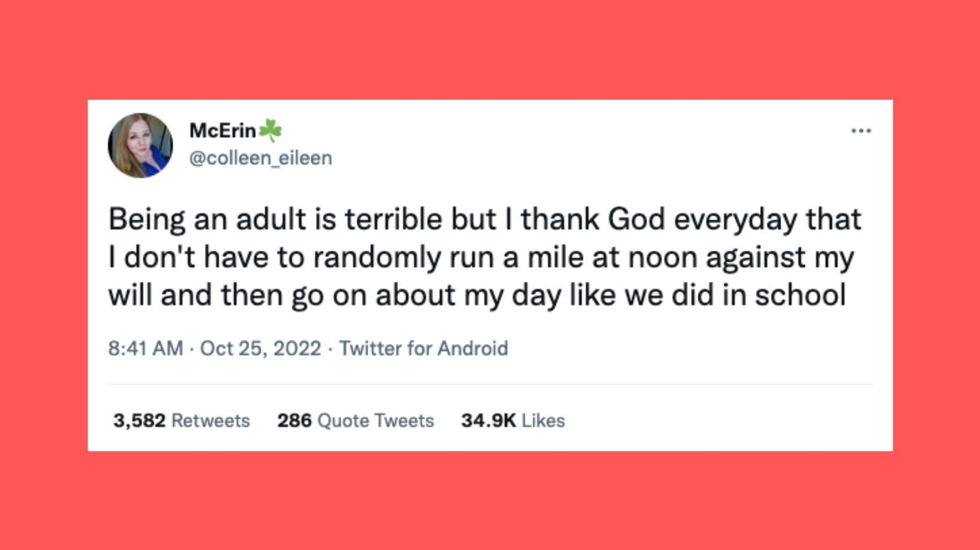
Task: Click the Oct 25, 2022 date
Action: pyautogui.click(x=260, y=348)
